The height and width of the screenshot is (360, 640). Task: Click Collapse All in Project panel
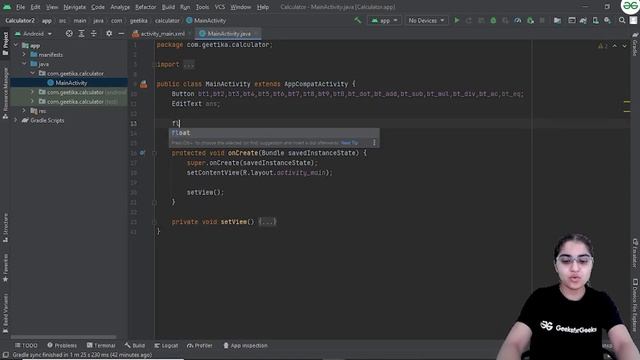pos(93,33)
